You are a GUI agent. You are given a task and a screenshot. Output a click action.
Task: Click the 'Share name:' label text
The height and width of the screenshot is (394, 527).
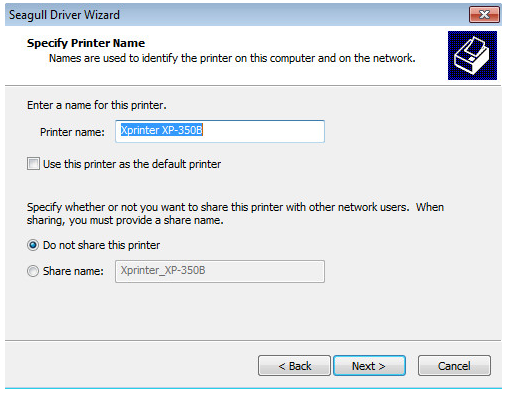pyautogui.click(x=73, y=271)
